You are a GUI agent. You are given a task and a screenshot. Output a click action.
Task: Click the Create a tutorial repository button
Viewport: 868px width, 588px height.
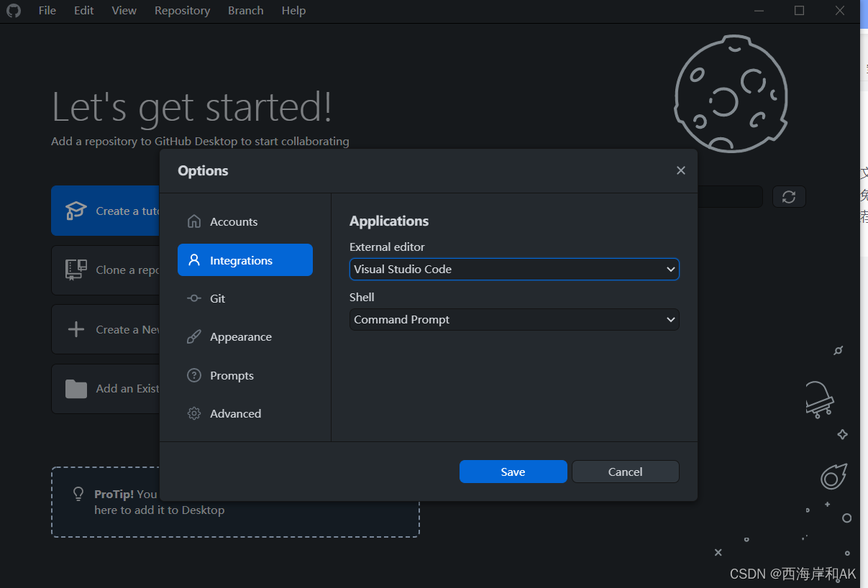106,211
